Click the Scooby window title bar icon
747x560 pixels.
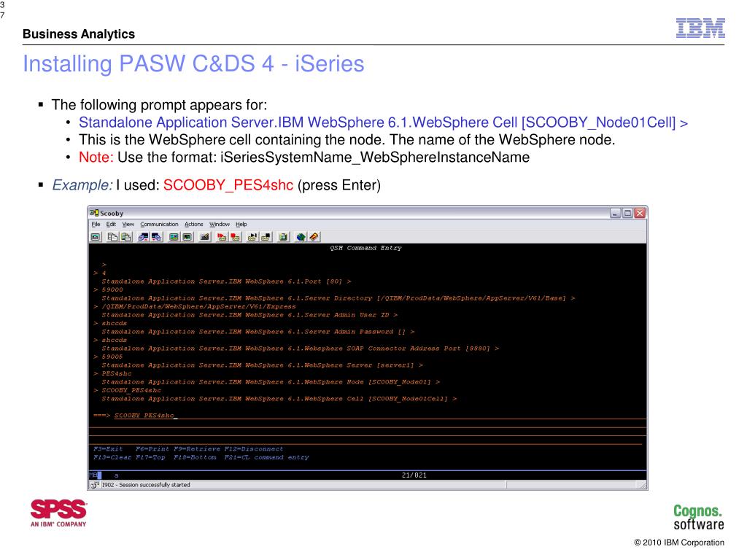[x=94, y=213]
